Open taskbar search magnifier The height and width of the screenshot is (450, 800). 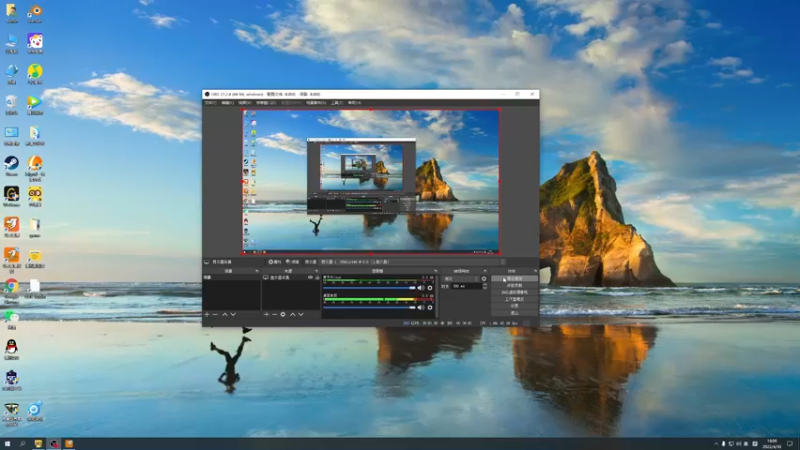point(22,444)
